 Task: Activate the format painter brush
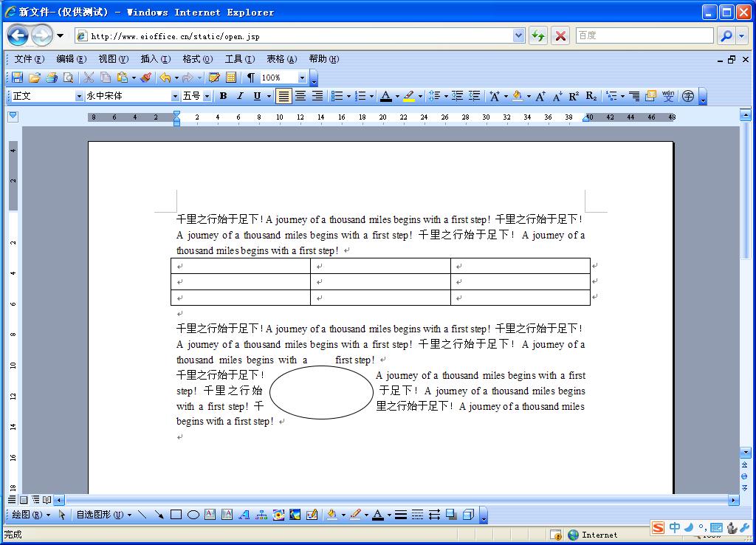point(146,77)
